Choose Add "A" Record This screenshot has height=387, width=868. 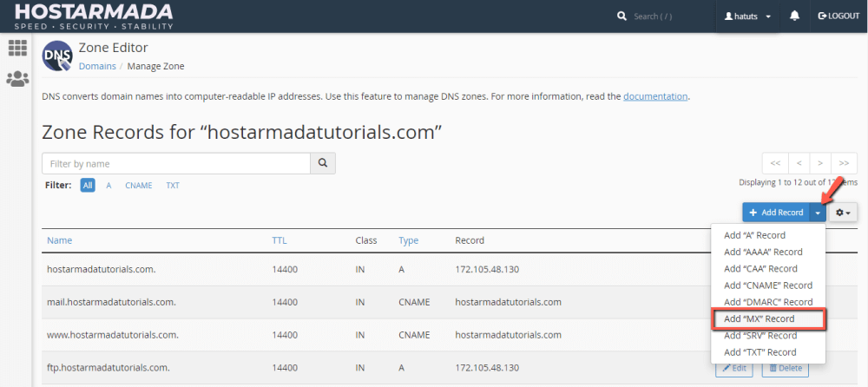coord(754,235)
